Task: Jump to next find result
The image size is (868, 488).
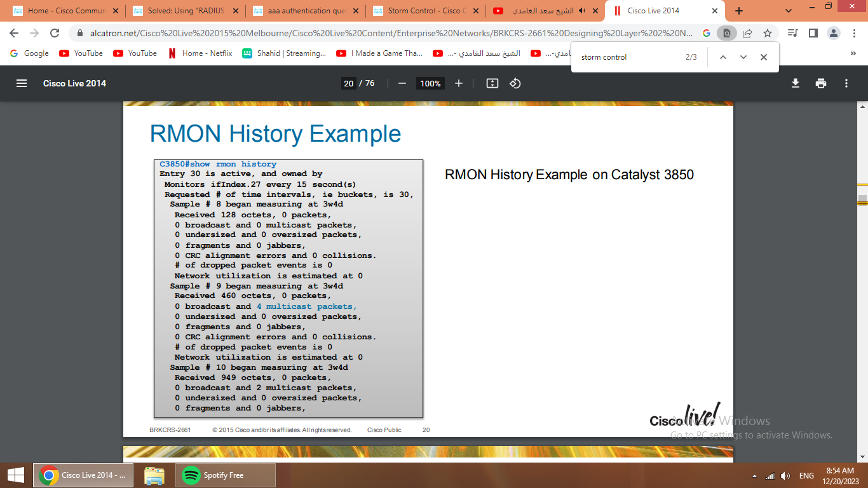Action: (743, 57)
